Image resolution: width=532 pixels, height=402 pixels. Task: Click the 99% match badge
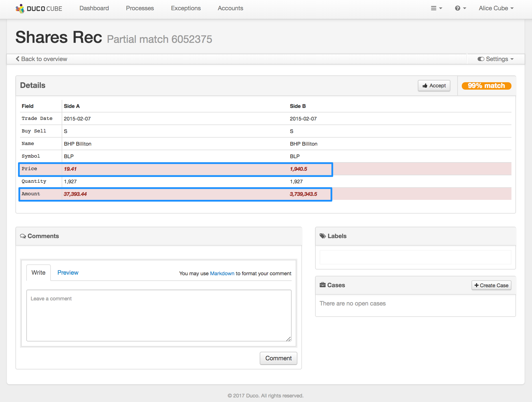[x=486, y=86]
